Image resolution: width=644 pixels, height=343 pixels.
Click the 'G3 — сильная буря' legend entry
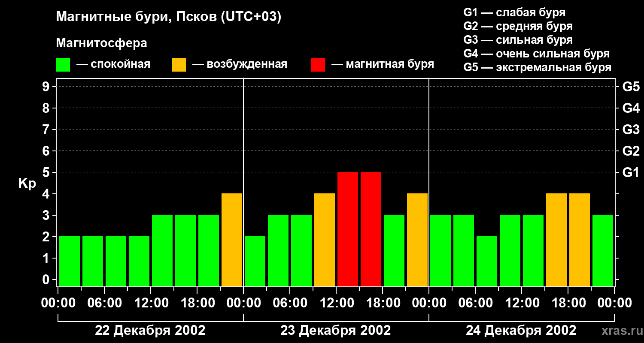(518, 40)
